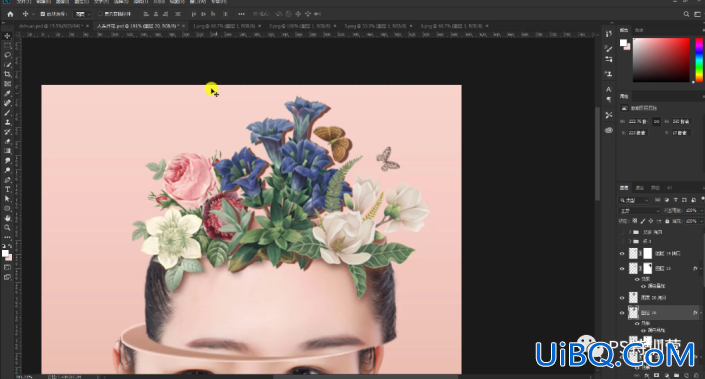Viewport: 705px width, 379px height.
Task: Toggle effects visibility under layer 19
Action: 637,279
